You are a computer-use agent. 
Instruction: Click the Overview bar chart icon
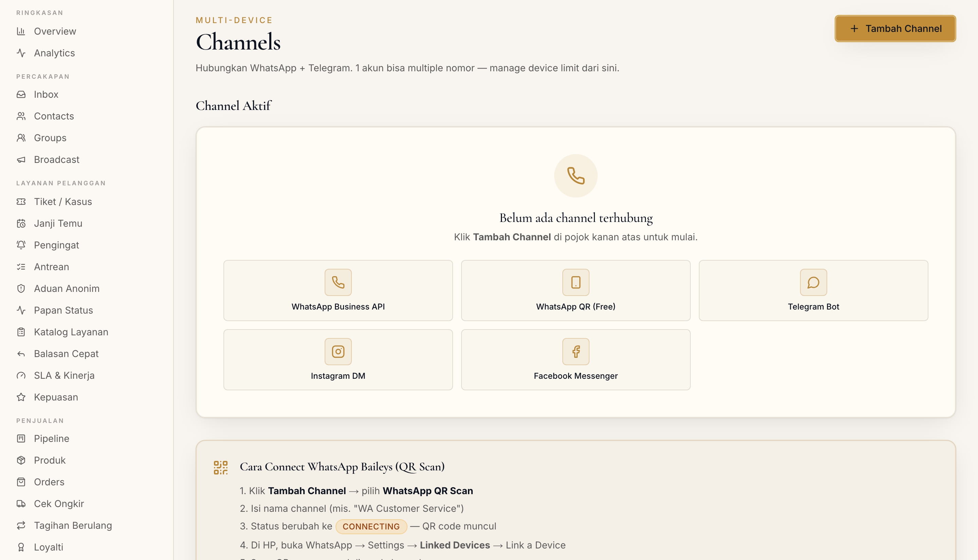coord(21,31)
